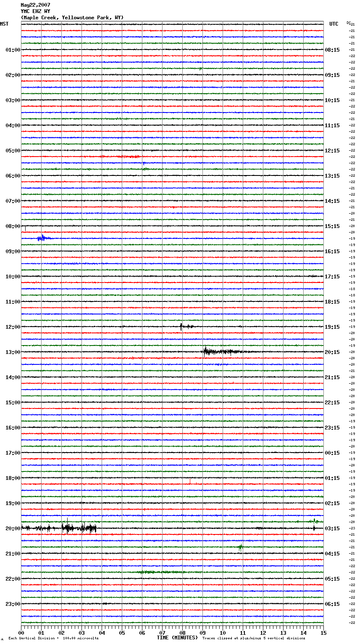Click the 08:15 UTC time label
357x644 pixels.
(x=332, y=50)
